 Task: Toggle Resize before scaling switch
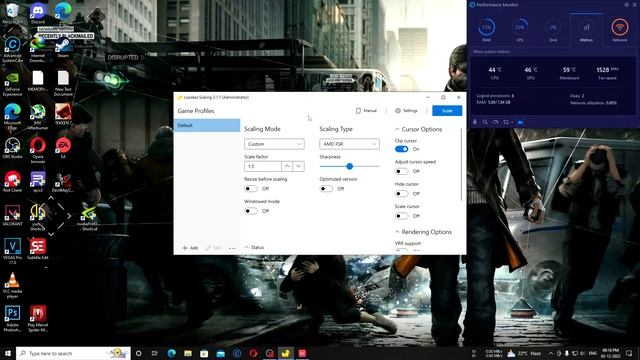pyautogui.click(x=251, y=189)
